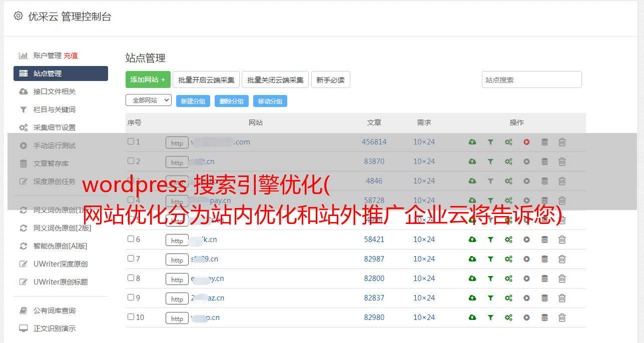The height and width of the screenshot is (343, 644).
Task: Tick the checkbox for site number 8
Action: (131, 278)
